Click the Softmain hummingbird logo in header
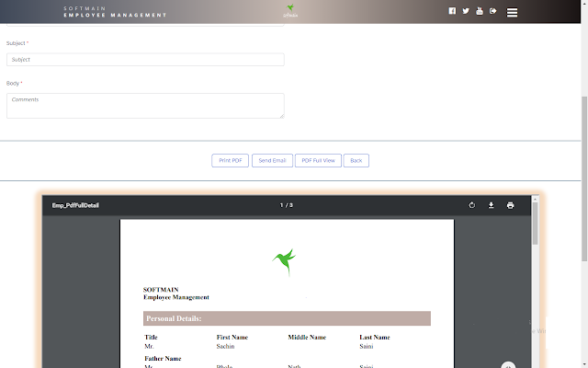 coord(290,11)
